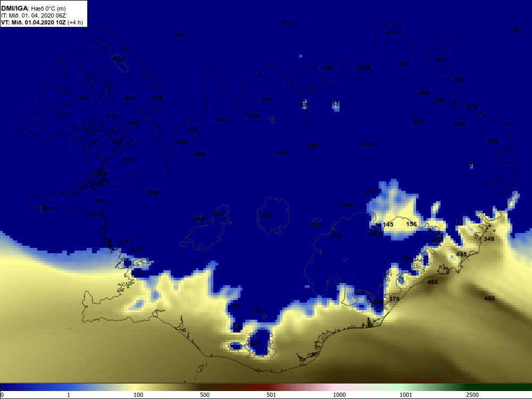The image size is (532, 399).
Task: Click the -597 value on the map
Action: pos(101,201)
